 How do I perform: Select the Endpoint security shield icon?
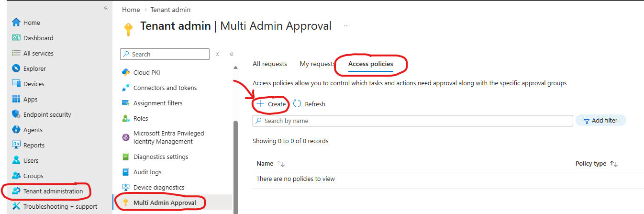tap(16, 114)
